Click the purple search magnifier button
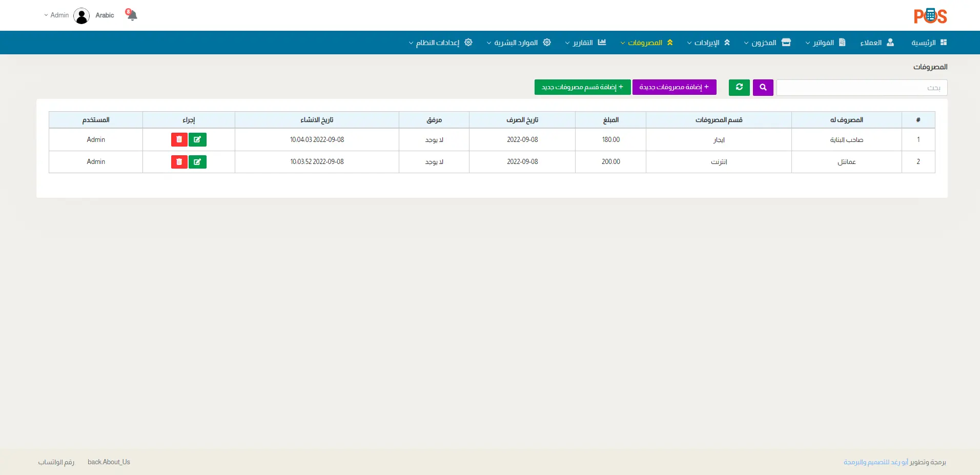This screenshot has height=475, width=980. 763,88
